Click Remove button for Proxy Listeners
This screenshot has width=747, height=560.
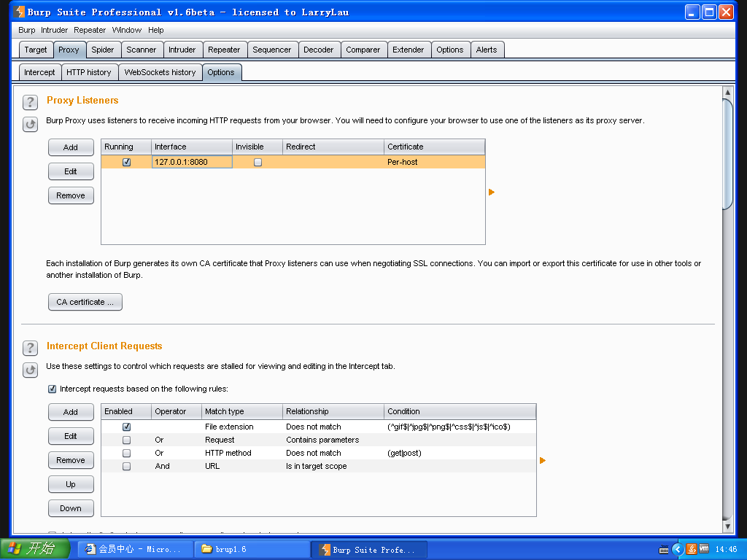[71, 195]
